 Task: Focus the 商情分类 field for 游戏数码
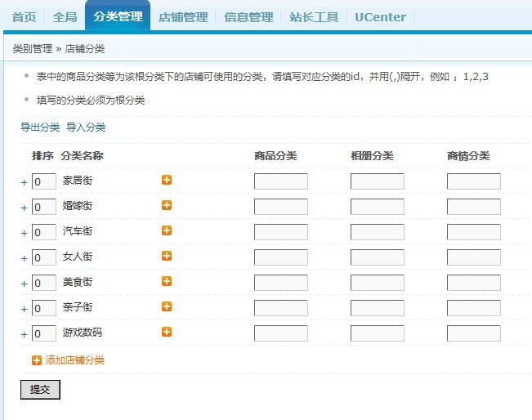[474, 333]
